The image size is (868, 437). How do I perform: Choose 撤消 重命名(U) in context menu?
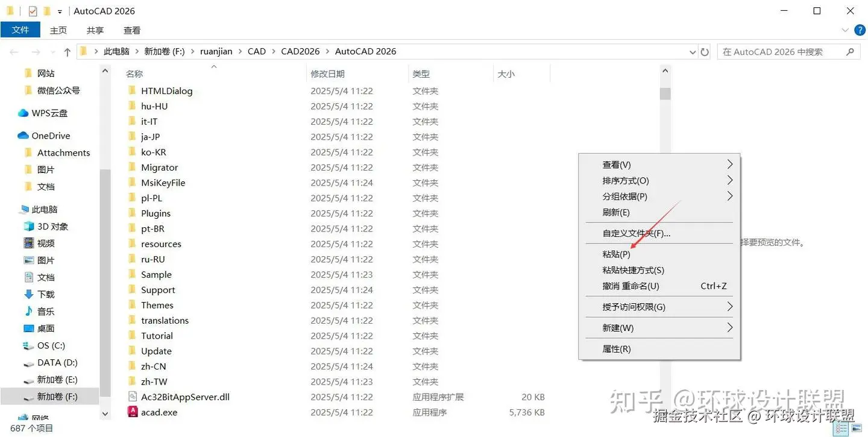tap(659, 286)
